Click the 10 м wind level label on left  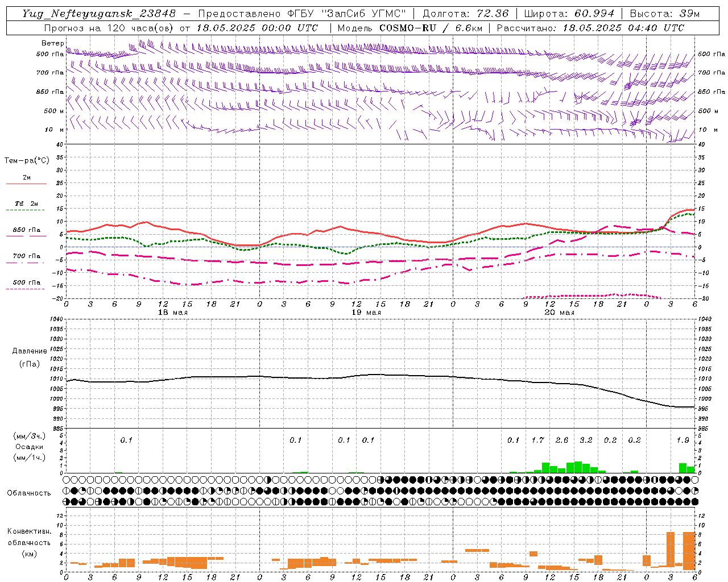point(55,130)
